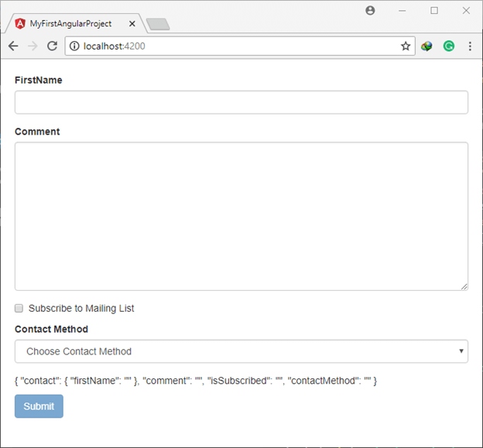Viewport: 483px width, 448px height.
Task: Expand the Choose Contact Method dropdown
Action: [x=241, y=351]
